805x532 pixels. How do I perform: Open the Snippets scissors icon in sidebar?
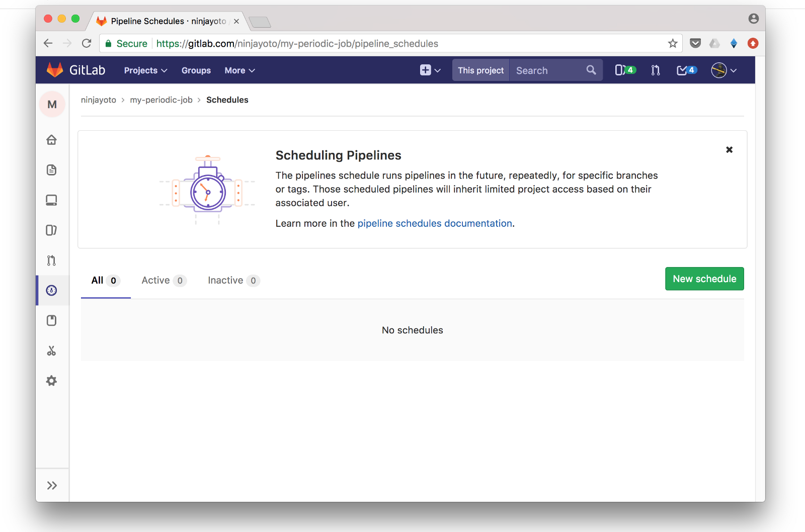[x=51, y=351]
